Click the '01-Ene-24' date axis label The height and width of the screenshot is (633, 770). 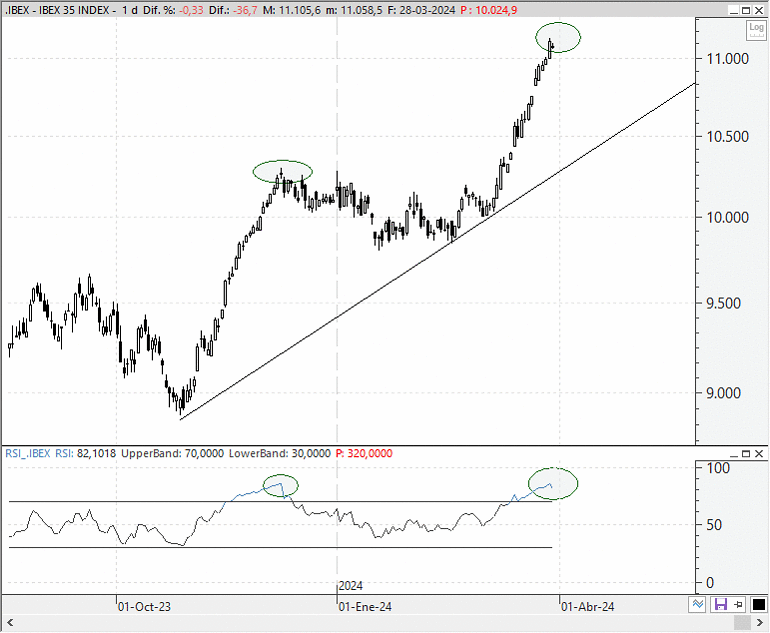365,607
